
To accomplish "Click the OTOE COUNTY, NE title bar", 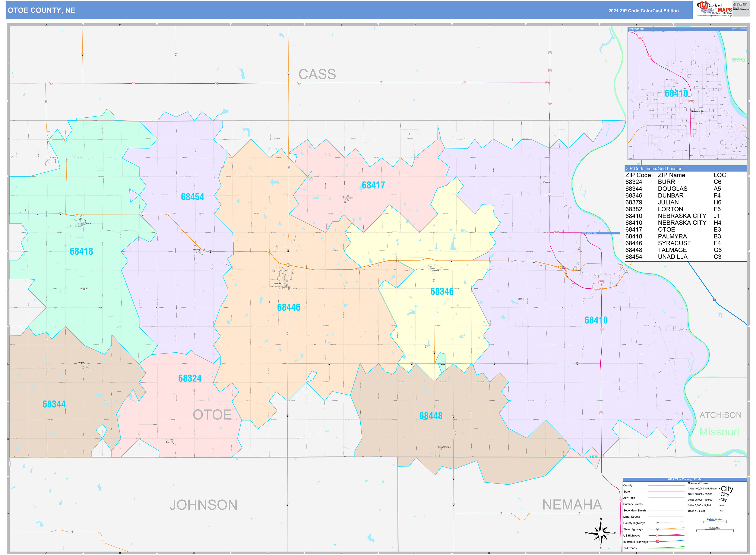I will pyautogui.click(x=41, y=10).
